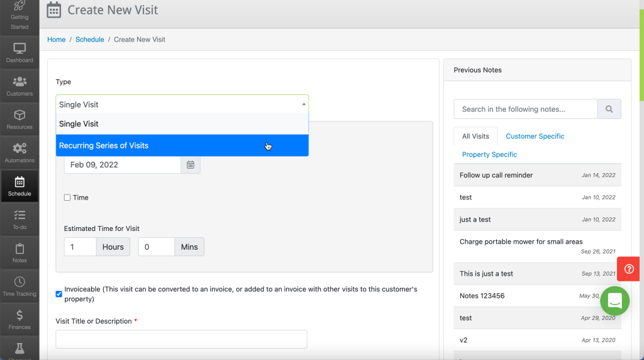The width and height of the screenshot is (644, 360).
Task: Enable the Time checkbox
Action: [67, 198]
